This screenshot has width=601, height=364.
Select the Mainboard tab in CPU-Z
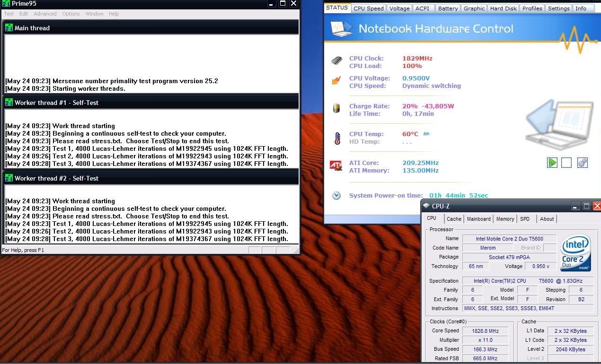(x=479, y=219)
